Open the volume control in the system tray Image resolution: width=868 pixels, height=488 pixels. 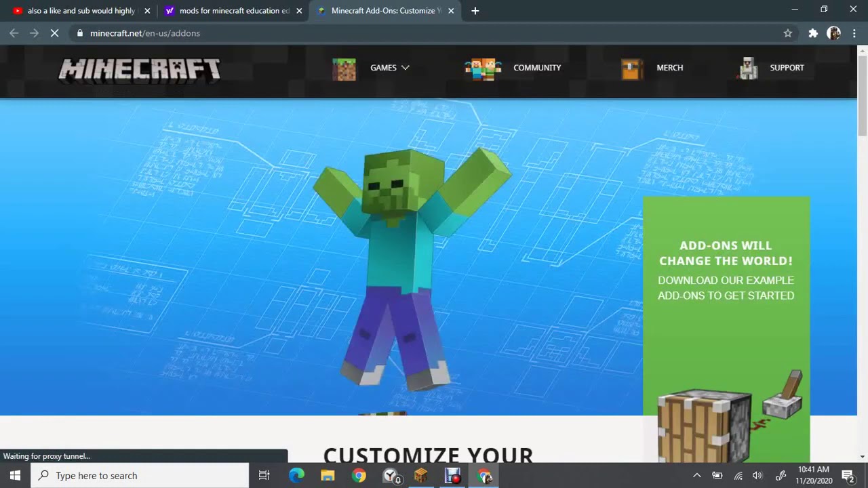757,476
